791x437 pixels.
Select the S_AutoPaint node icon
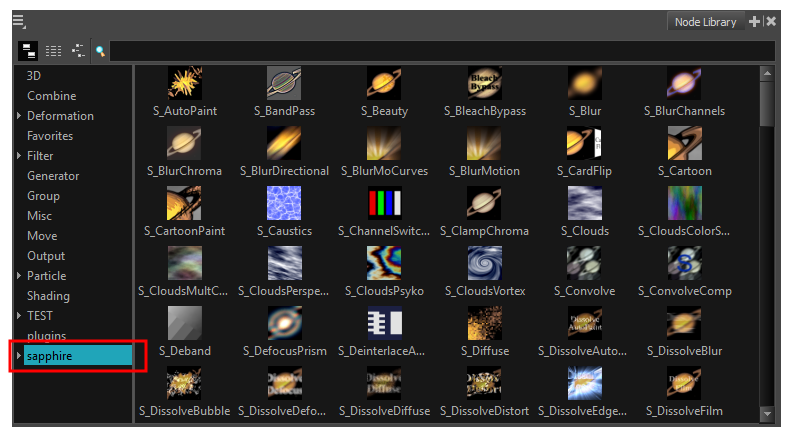[184, 84]
